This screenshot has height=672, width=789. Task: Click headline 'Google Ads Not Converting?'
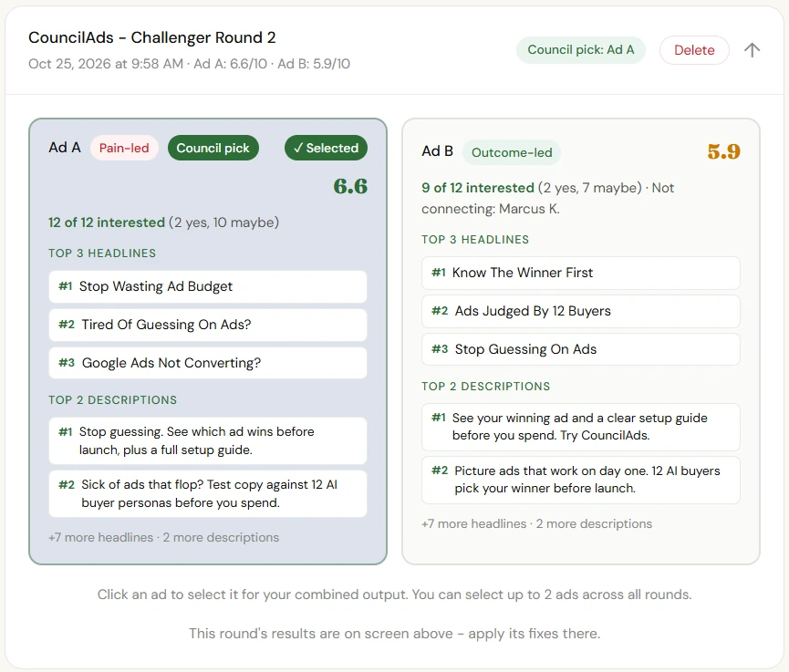[x=208, y=363]
